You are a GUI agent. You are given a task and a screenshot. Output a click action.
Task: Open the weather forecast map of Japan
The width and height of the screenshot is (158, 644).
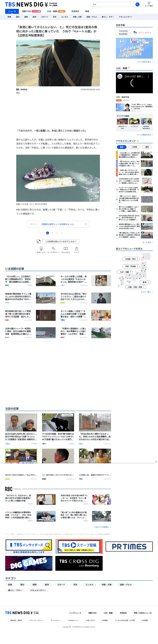pos(134,48)
